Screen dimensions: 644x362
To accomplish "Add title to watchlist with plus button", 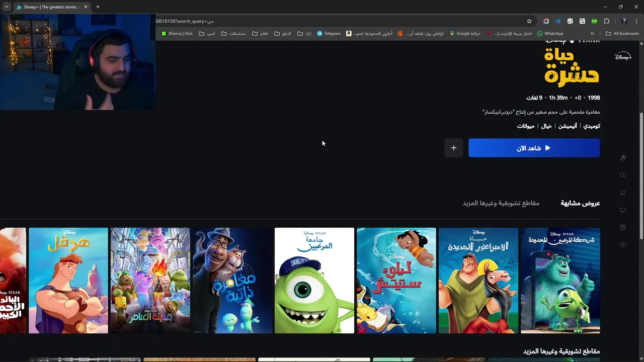I will pyautogui.click(x=454, y=148).
